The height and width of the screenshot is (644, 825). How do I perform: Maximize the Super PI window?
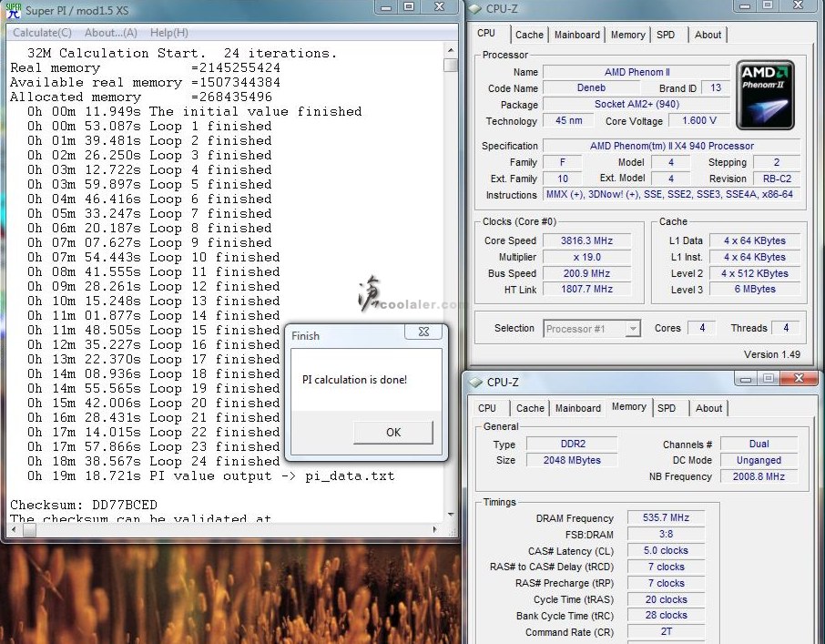pyautogui.click(x=408, y=7)
